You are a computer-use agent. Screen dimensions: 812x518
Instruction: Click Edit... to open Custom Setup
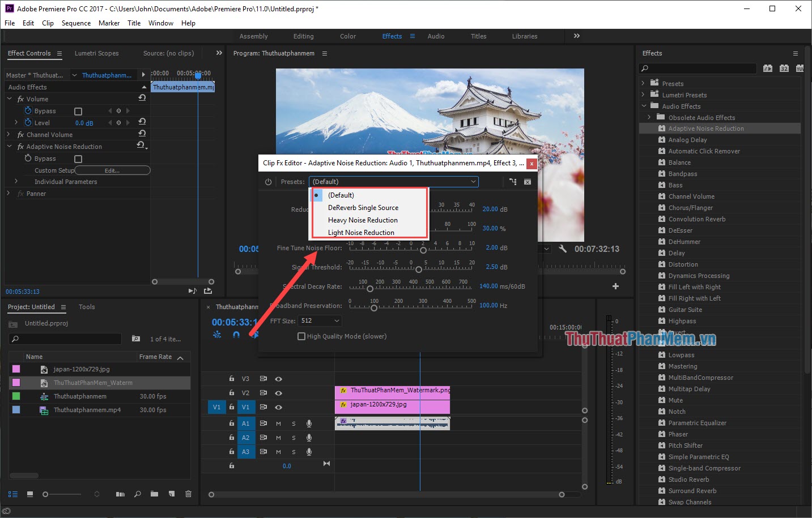[x=112, y=170]
